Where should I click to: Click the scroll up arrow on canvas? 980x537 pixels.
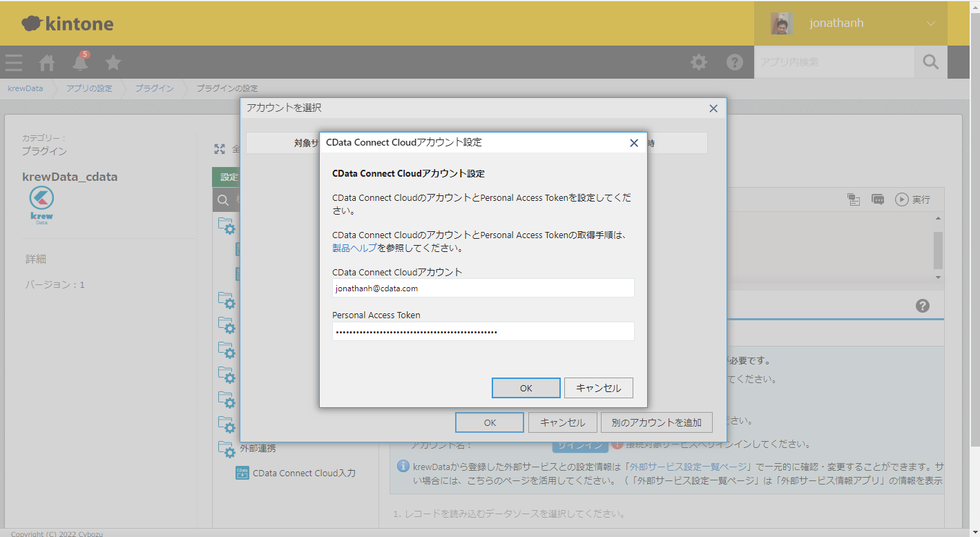[938, 218]
